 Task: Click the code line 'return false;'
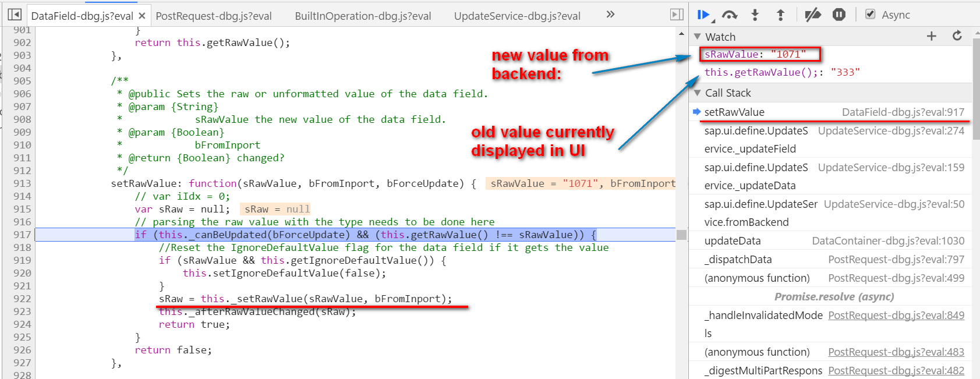click(x=174, y=350)
